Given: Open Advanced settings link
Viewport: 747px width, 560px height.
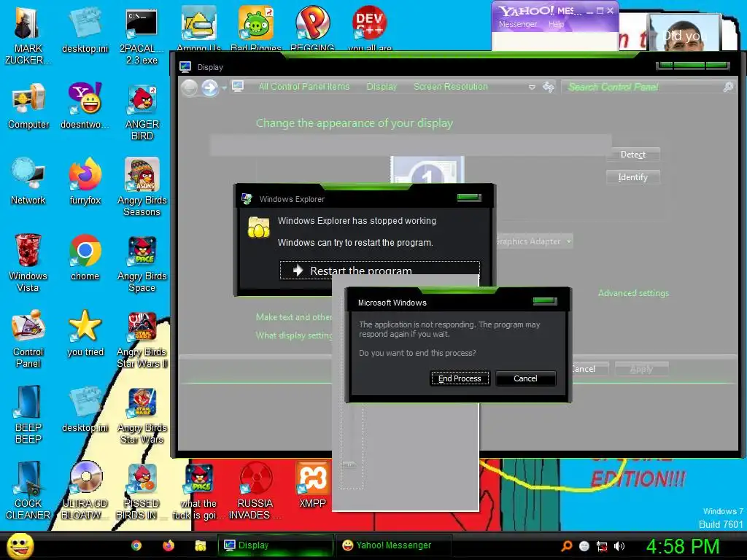Looking at the screenshot, I should coord(633,293).
